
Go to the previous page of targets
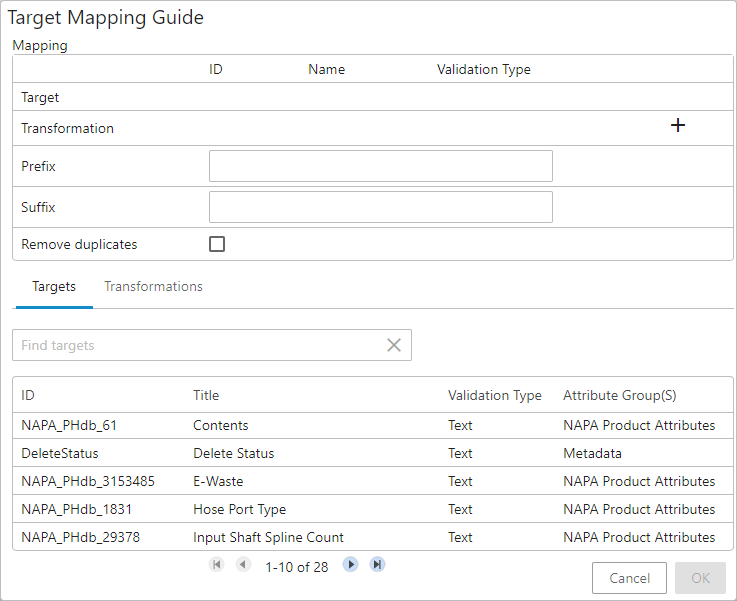point(243,565)
